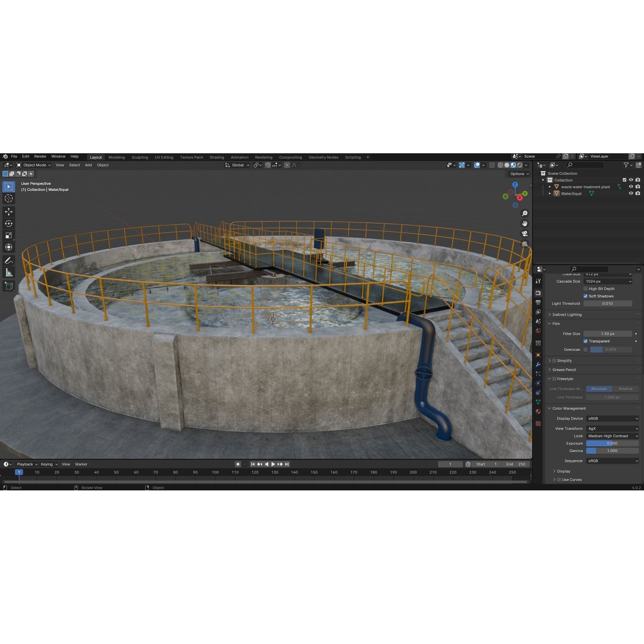
Task: Switch viewport to rendered shading mode
Action: [520, 165]
